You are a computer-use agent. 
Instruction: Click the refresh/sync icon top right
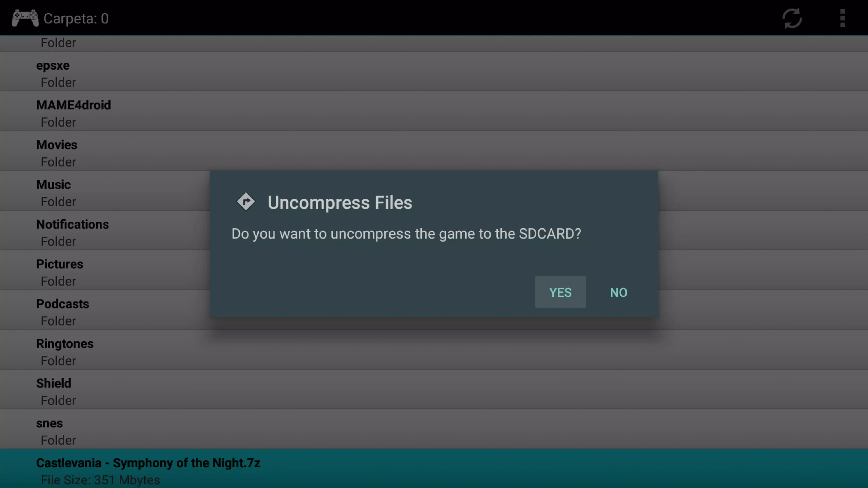pyautogui.click(x=792, y=18)
